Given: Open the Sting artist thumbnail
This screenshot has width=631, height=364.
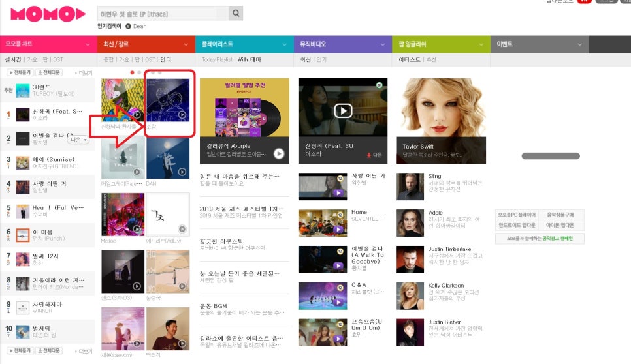Looking at the screenshot, I should pos(410,187).
